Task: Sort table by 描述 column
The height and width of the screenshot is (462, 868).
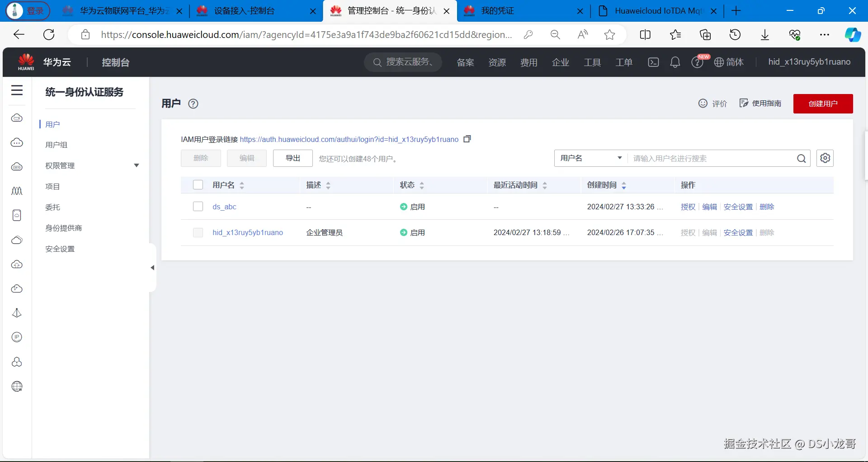Action: (328, 185)
